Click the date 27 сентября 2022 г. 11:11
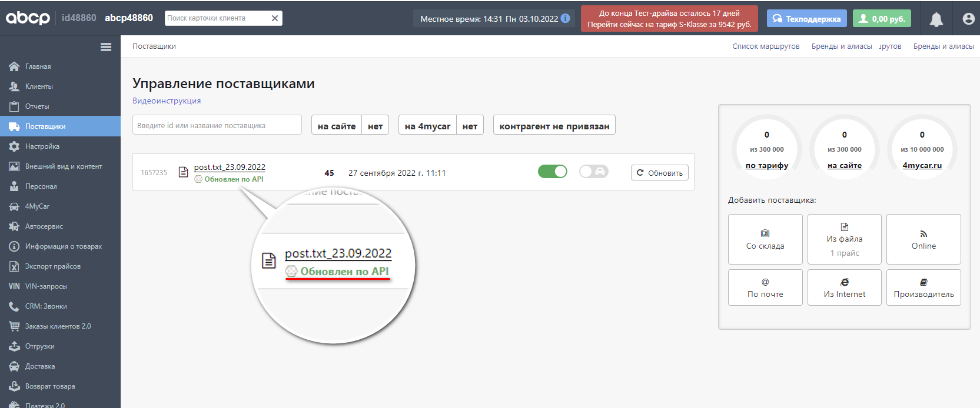This screenshot has width=980, height=408. [x=397, y=173]
